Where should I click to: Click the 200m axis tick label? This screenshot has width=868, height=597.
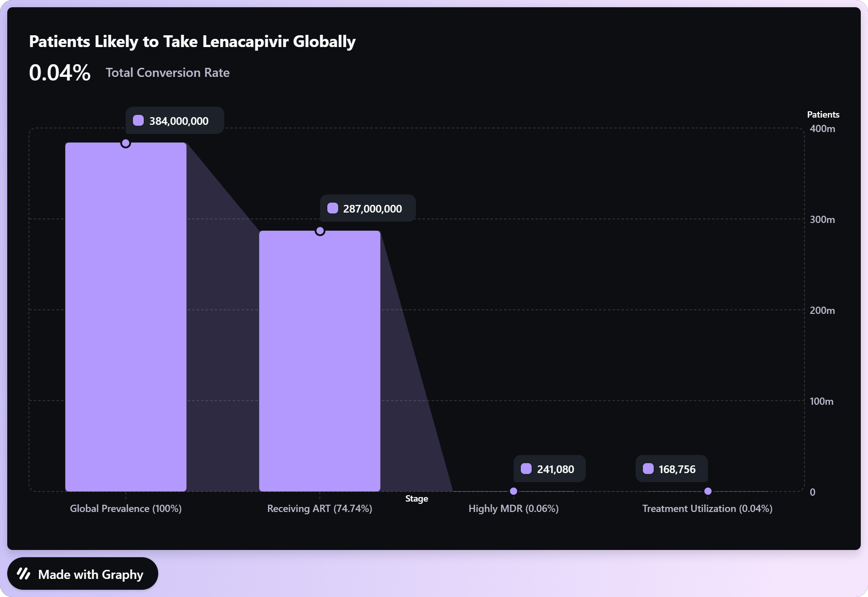822,310
